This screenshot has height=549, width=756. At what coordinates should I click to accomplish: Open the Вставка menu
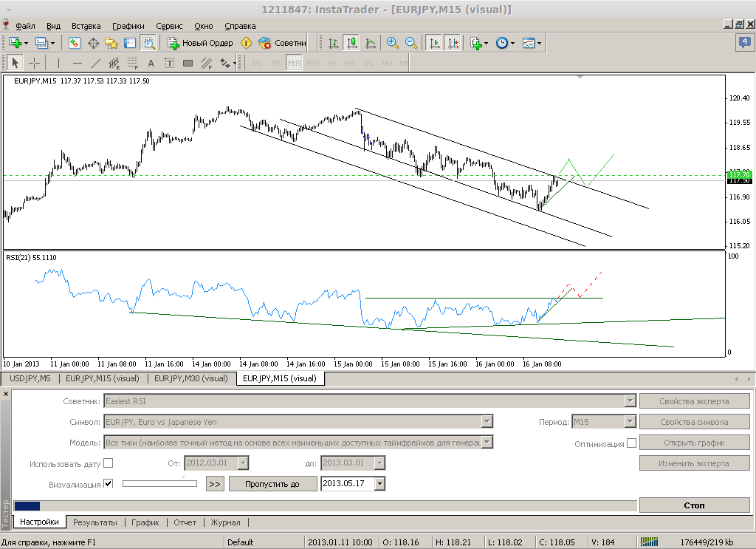86,26
